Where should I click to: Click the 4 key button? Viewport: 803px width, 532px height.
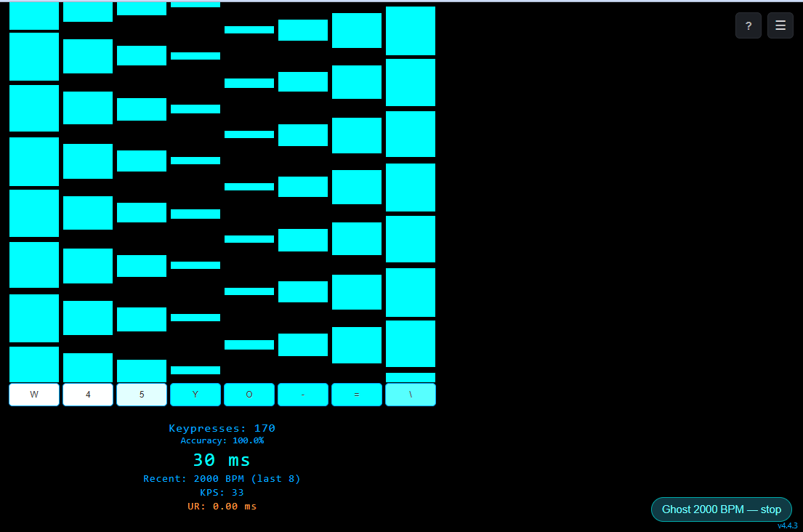(x=88, y=394)
